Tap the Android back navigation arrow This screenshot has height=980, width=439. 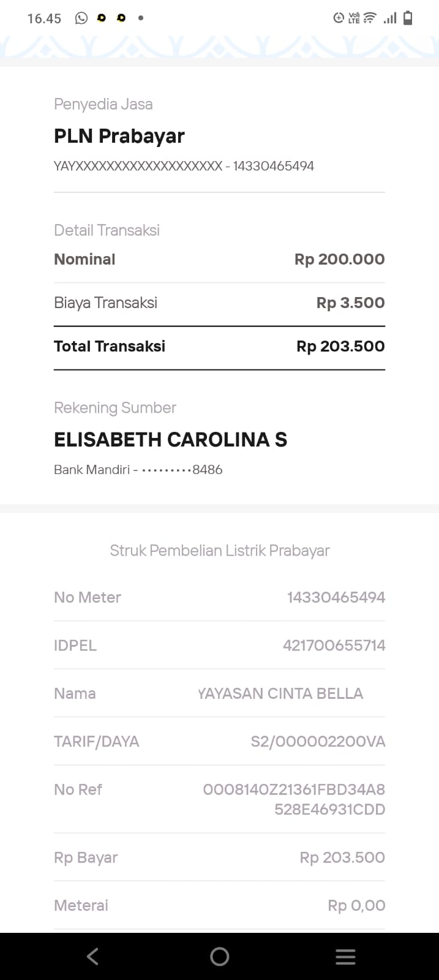point(92,956)
